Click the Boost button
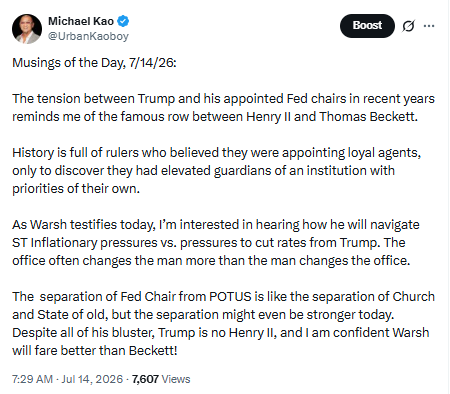The width and height of the screenshot is (450, 394). pyautogui.click(x=367, y=26)
